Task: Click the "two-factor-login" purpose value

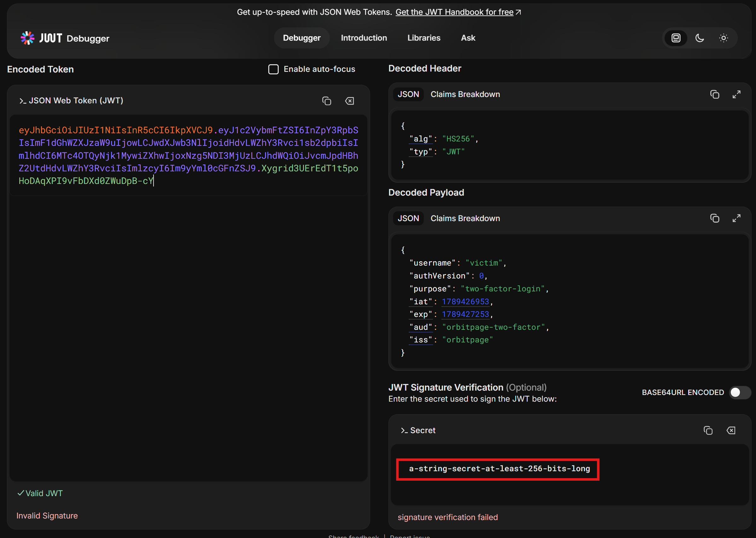Action: [x=503, y=289]
